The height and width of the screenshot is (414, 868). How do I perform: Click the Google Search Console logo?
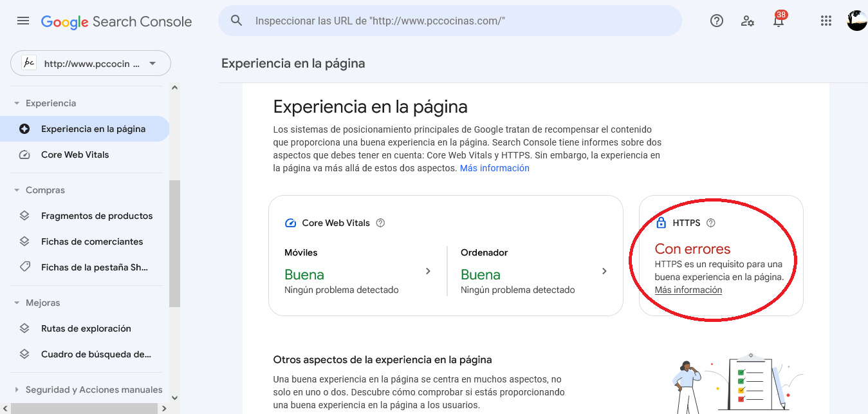click(x=116, y=21)
